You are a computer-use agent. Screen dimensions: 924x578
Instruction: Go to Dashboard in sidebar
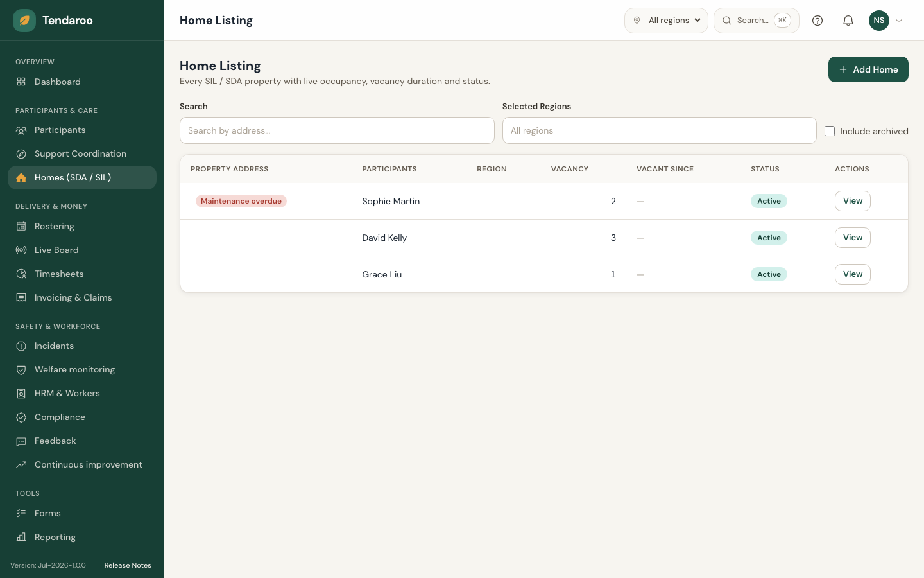point(82,82)
